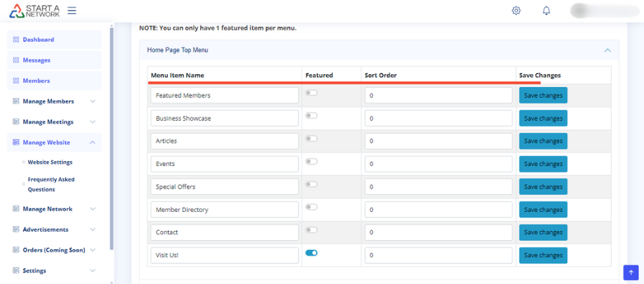The height and width of the screenshot is (284, 644).
Task: Click the sidebar vertical scrollbar
Action: coord(112,137)
